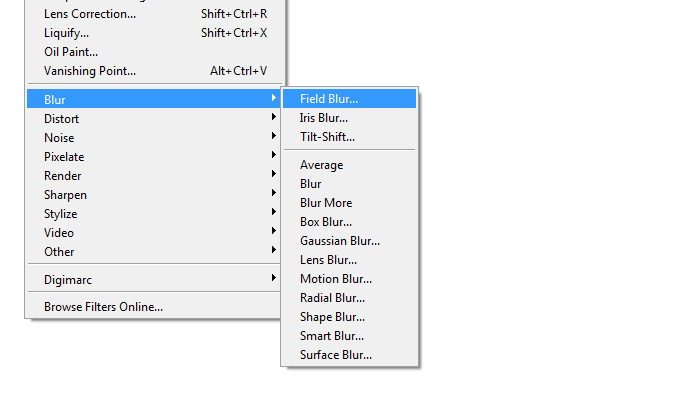This screenshot has height=400, width=675.
Task: Select Iris Blur from submenu
Action: [x=324, y=118]
